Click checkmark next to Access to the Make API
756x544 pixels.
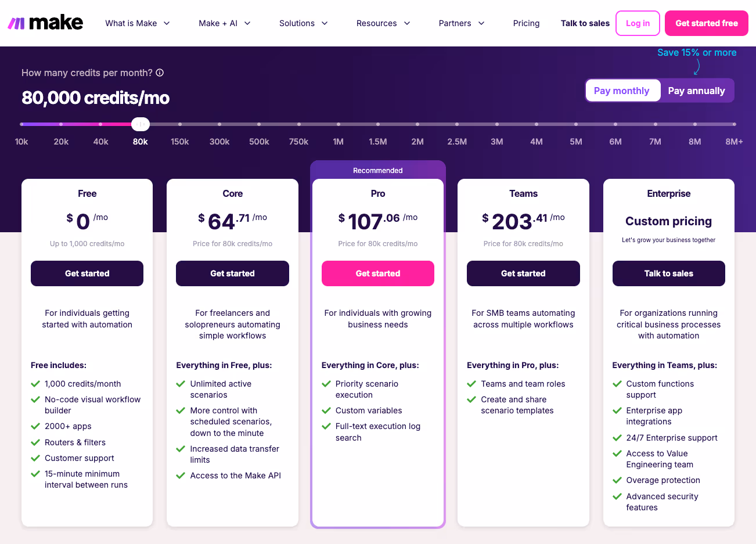click(181, 475)
